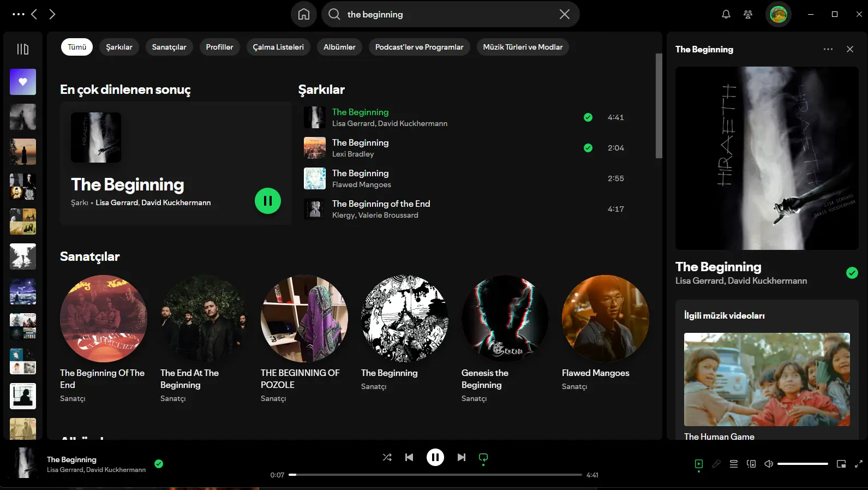Filter by Müzik Türleri ve Modlar
868x490 pixels.
click(x=523, y=47)
